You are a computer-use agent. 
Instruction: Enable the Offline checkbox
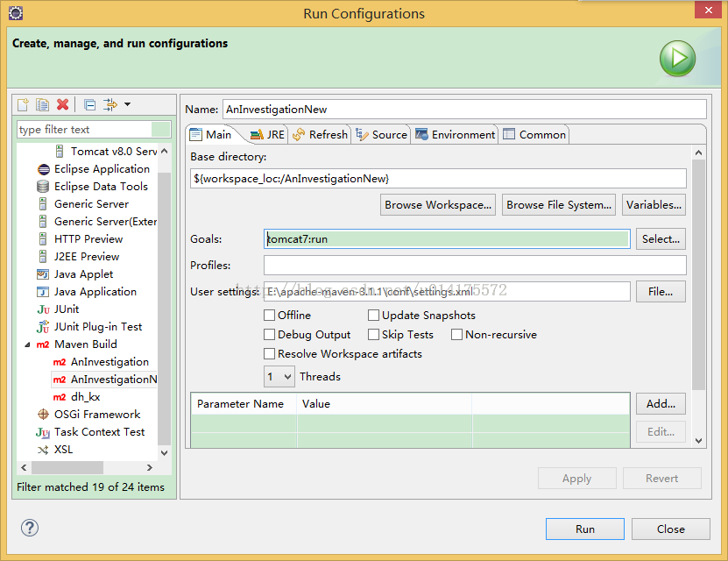point(269,316)
